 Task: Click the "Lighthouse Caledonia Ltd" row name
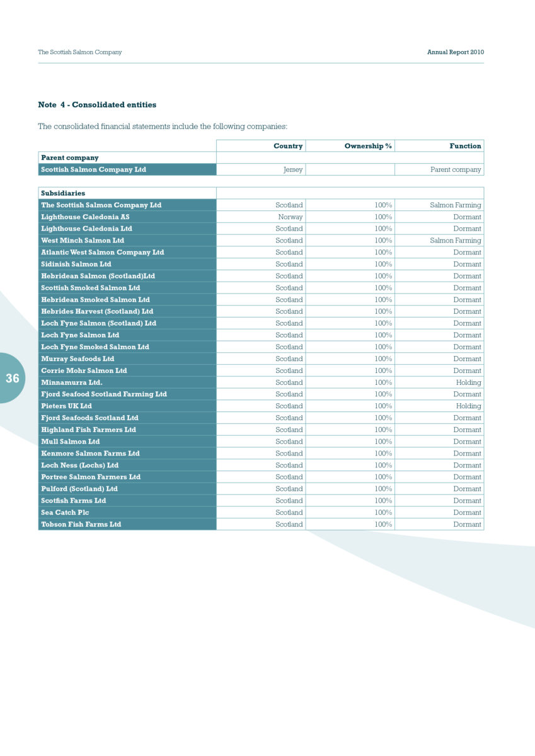coord(86,229)
